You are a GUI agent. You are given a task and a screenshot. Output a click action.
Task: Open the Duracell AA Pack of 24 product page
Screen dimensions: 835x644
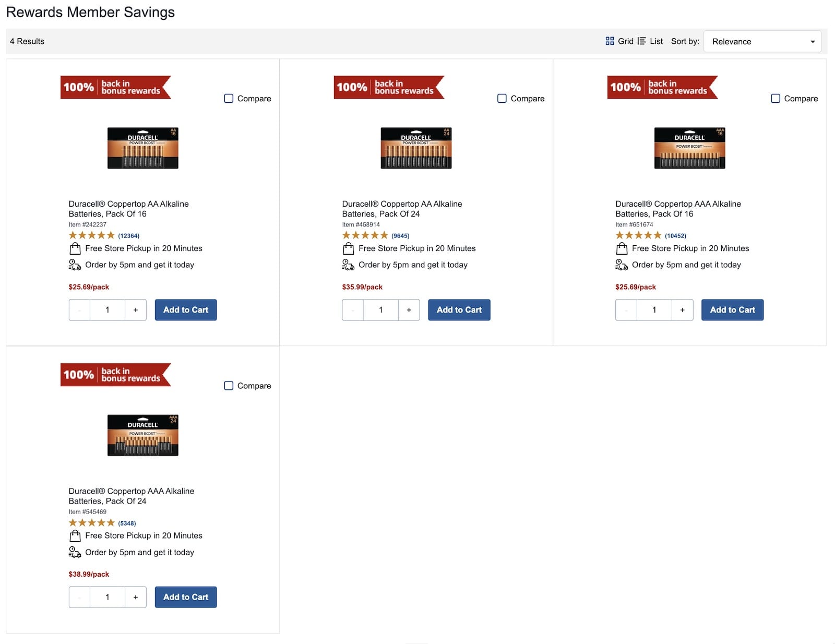pos(402,209)
